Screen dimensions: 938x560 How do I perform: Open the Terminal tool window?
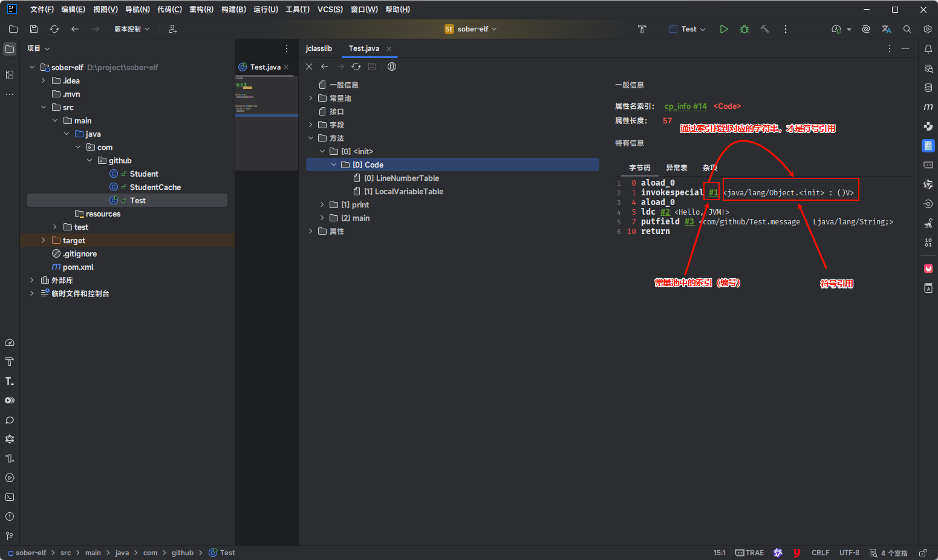[10, 497]
